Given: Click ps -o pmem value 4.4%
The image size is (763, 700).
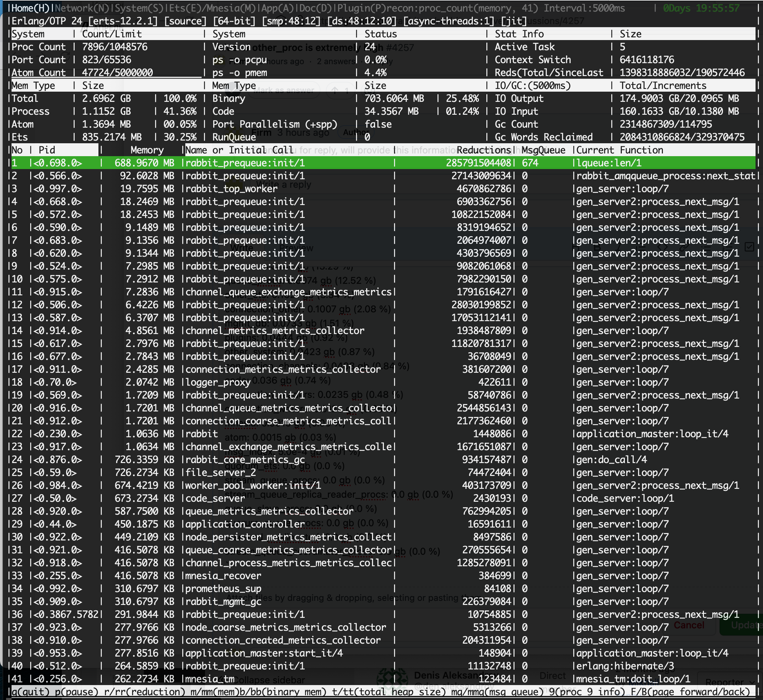Looking at the screenshot, I should pyautogui.click(x=375, y=73).
